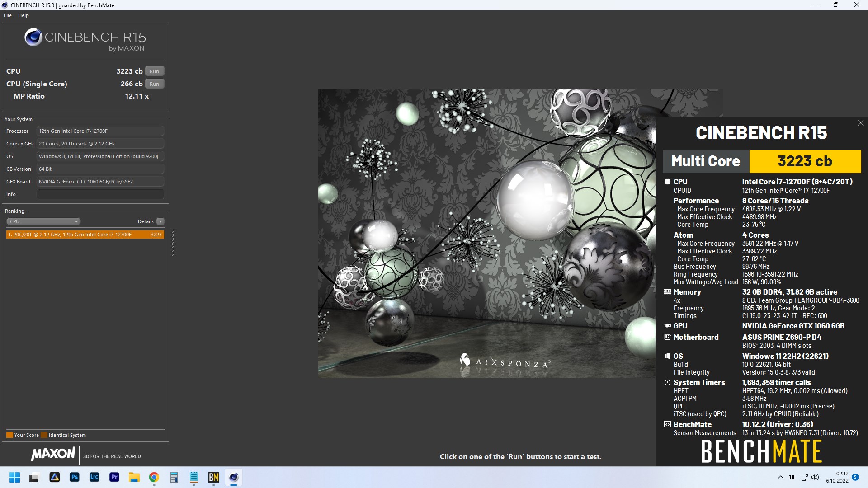Show hidden system tray icons
The width and height of the screenshot is (868, 488).
(780, 477)
